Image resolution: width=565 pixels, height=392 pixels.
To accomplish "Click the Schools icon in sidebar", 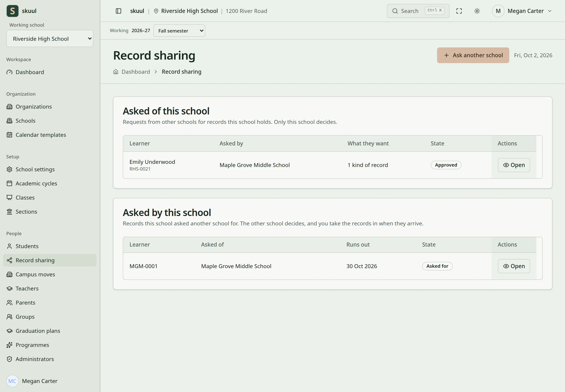I will pos(9,121).
